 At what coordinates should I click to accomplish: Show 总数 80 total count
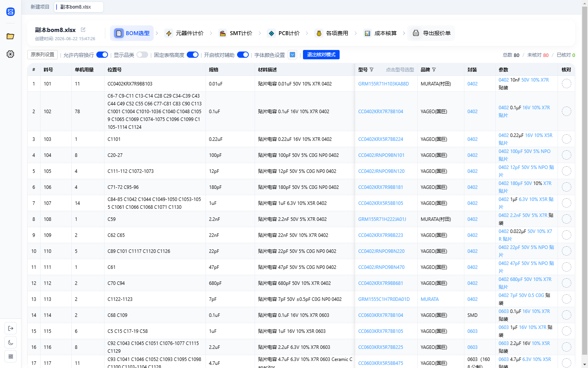(x=511, y=55)
